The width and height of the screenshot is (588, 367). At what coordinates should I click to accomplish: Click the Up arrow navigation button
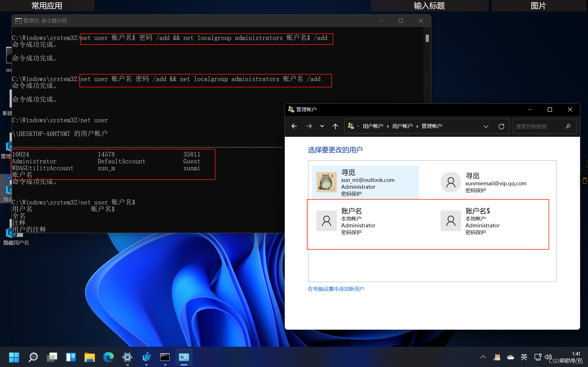click(335, 126)
